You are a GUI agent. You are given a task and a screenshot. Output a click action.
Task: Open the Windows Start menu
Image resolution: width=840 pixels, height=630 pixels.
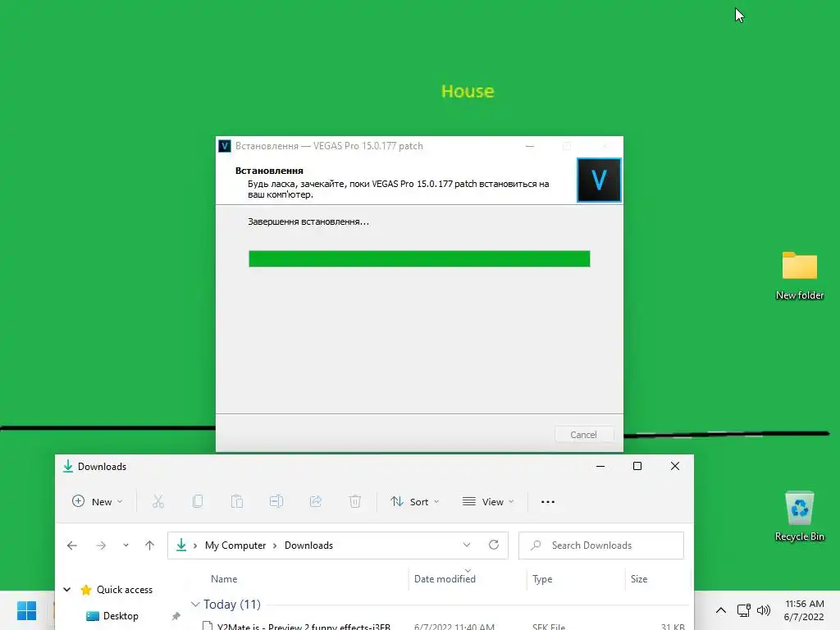pos(26,610)
